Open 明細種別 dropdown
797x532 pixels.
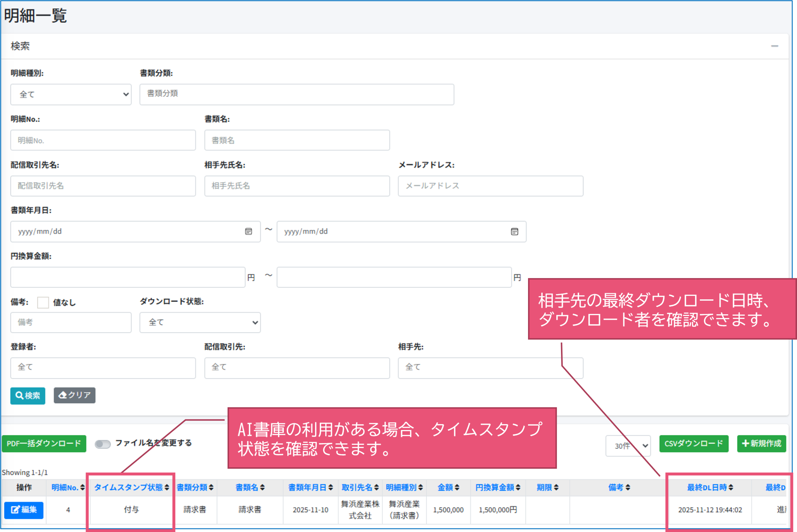pos(71,94)
